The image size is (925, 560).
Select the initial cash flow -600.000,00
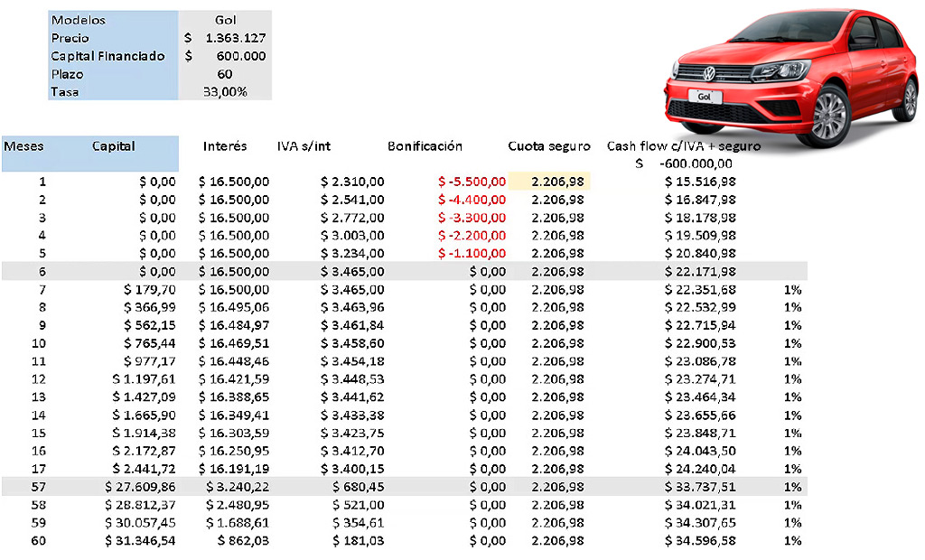click(x=696, y=163)
